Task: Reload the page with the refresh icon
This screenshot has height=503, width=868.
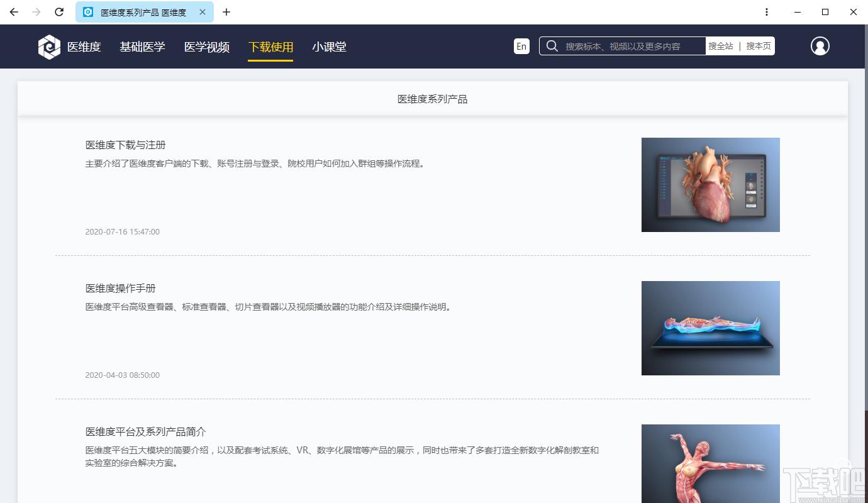Action: (59, 12)
